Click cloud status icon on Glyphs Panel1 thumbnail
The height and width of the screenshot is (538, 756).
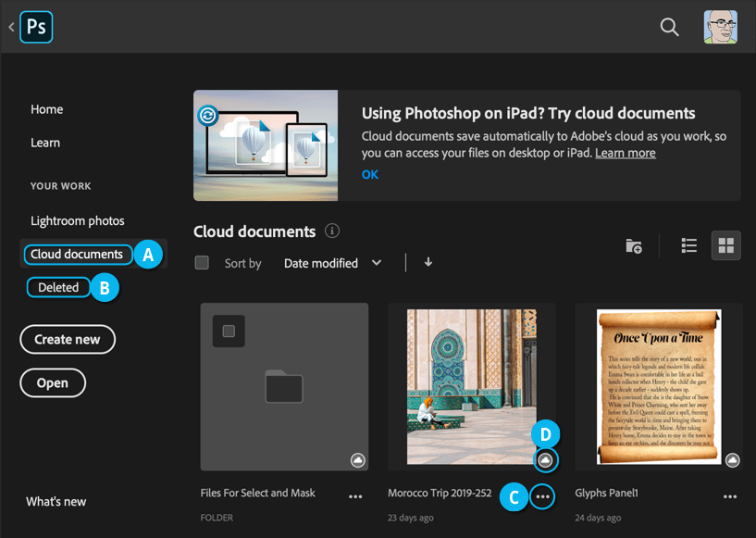pyautogui.click(x=732, y=460)
